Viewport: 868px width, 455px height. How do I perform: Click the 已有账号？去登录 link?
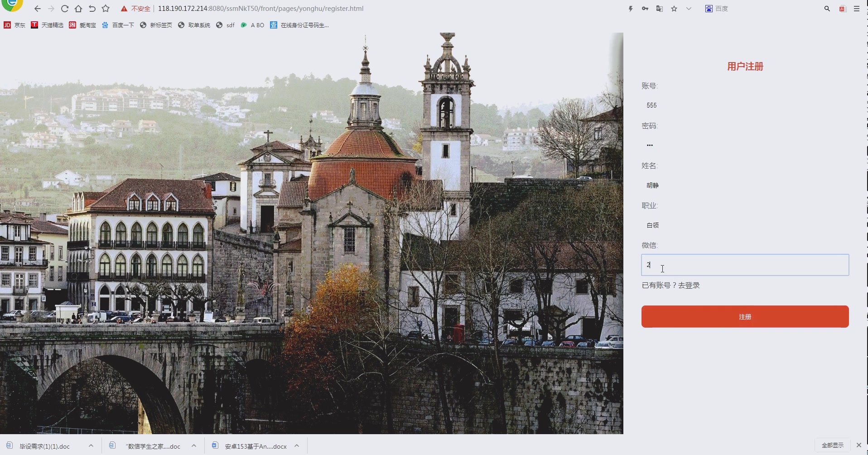coord(670,285)
